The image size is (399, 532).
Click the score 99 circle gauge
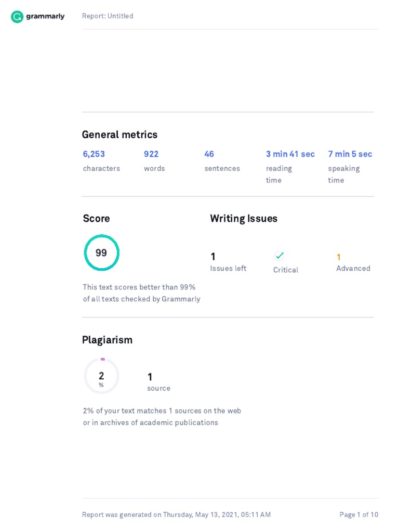tap(102, 252)
